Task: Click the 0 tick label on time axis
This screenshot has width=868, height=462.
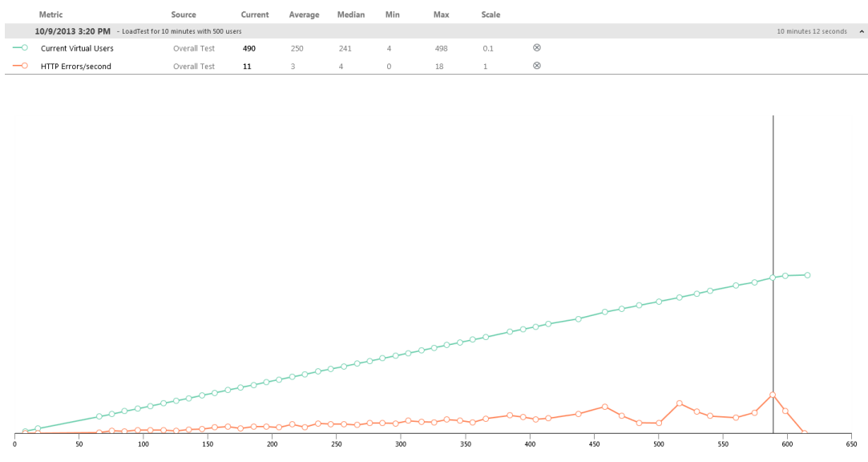Action: coord(14,444)
